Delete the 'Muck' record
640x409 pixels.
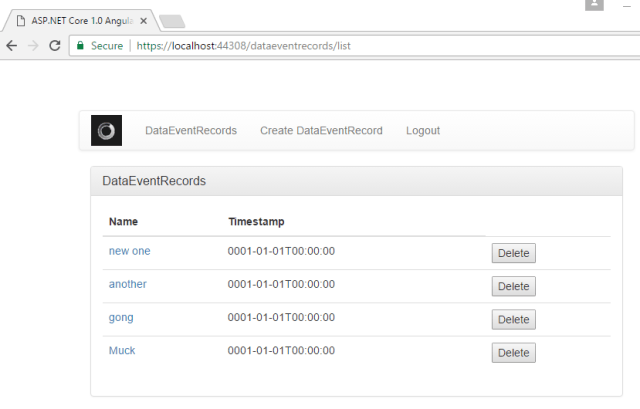pos(513,353)
